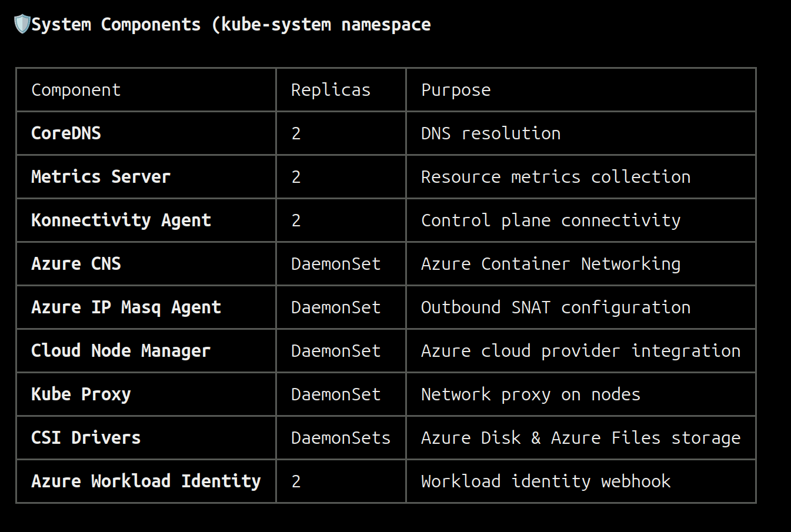Viewport: 791px width, 532px height.
Task: Select the CSI Drivers component cell
Action: [86, 438]
